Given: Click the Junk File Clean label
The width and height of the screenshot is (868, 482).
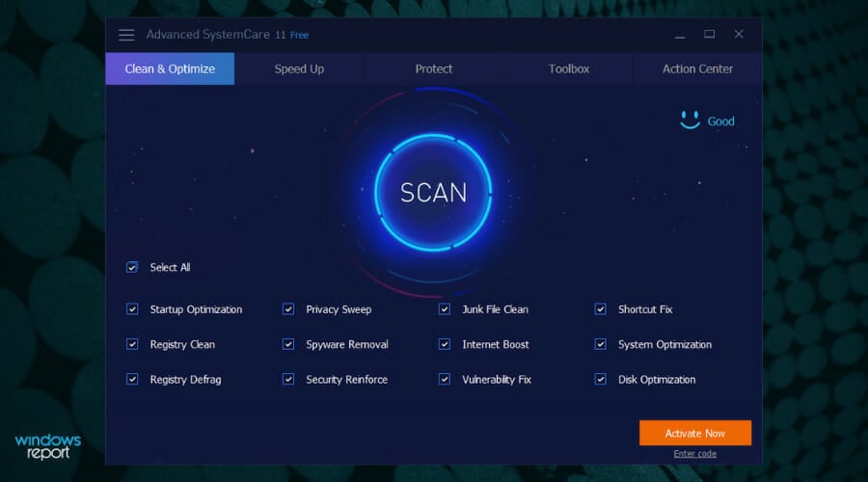Looking at the screenshot, I should pos(495,309).
